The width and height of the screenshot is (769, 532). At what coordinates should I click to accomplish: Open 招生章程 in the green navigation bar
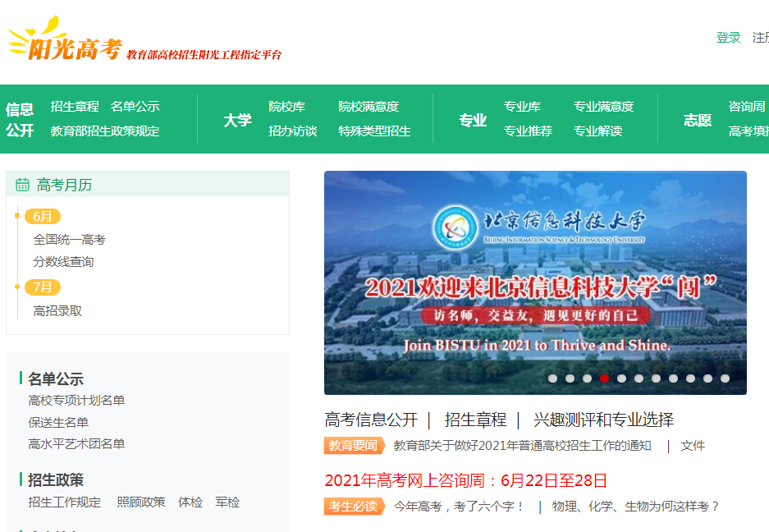point(75,107)
